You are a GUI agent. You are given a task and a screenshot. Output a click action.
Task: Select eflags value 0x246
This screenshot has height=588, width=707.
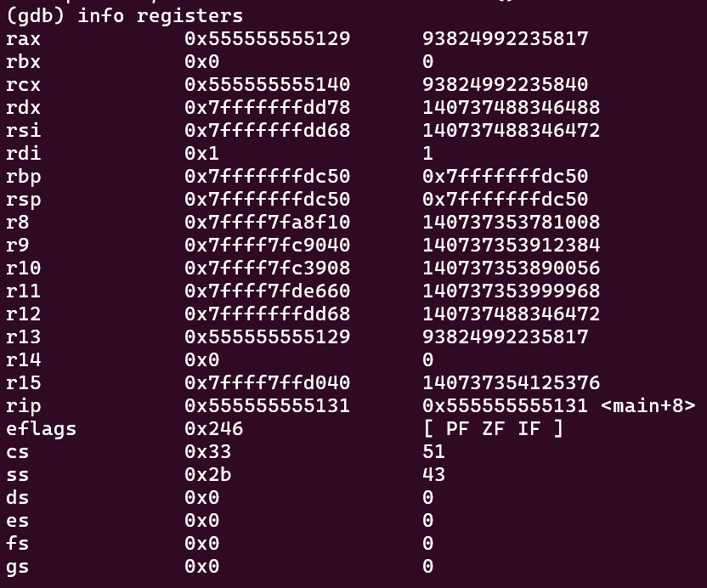214,429
